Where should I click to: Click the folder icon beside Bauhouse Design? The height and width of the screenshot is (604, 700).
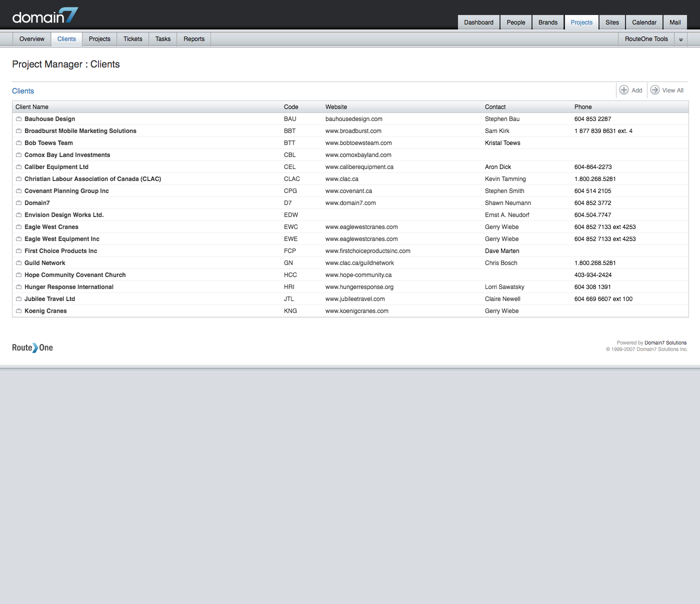18,119
